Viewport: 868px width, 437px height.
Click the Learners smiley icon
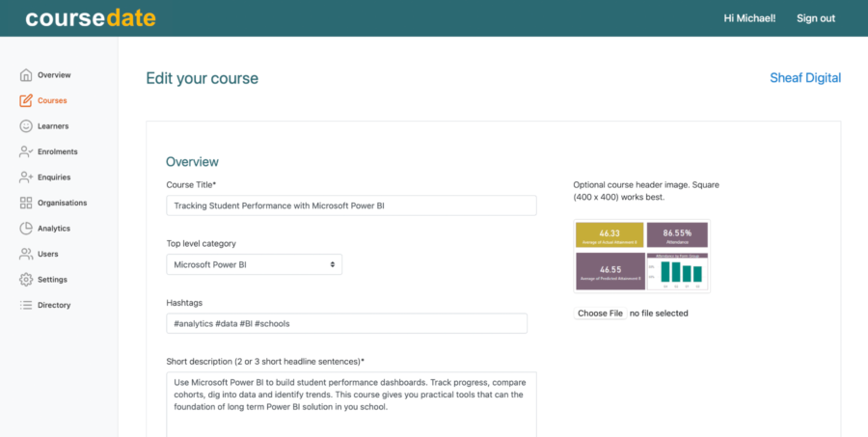coord(26,126)
